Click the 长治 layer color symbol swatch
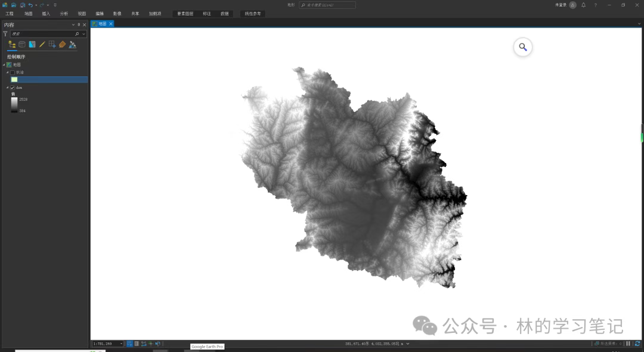Viewport: 644px width, 352px height. [14, 79]
